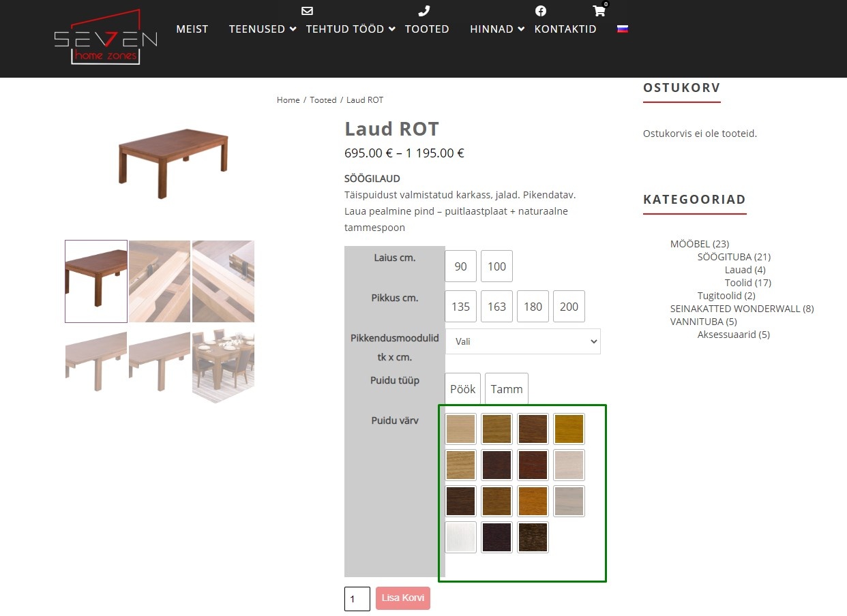
Task: Open the shopping cart icon
Action: point(599,11)
